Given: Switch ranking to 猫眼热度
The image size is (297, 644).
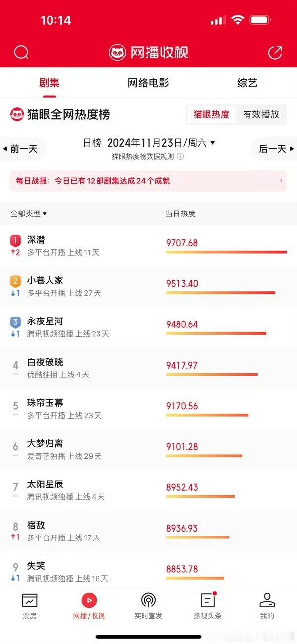Looking at the screenshot, I should coord(211,115).
